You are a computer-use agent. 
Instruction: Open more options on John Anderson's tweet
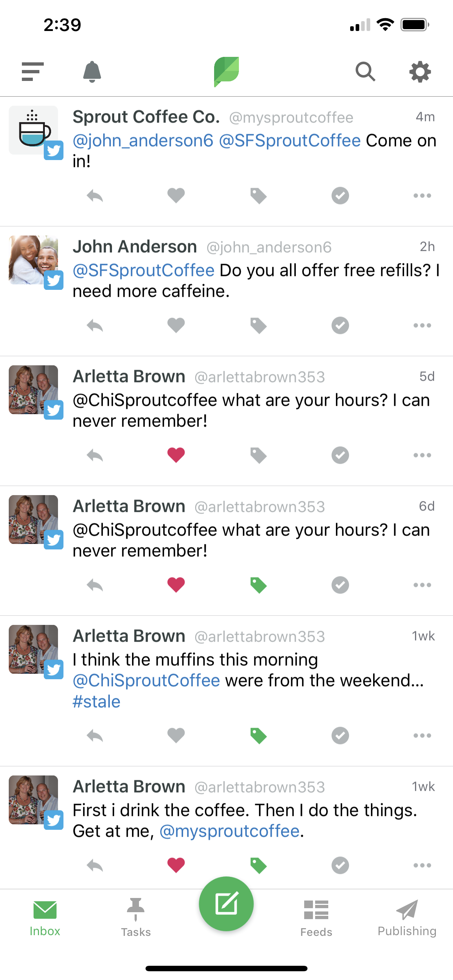pyautogui.click(x=422, y=325)
